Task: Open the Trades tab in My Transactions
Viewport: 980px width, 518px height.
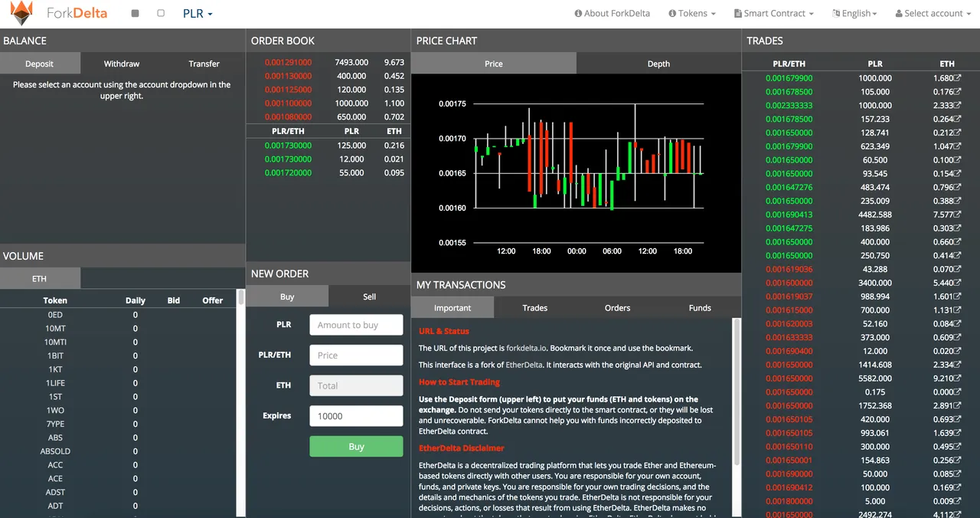Action: (x=534, y=307)
